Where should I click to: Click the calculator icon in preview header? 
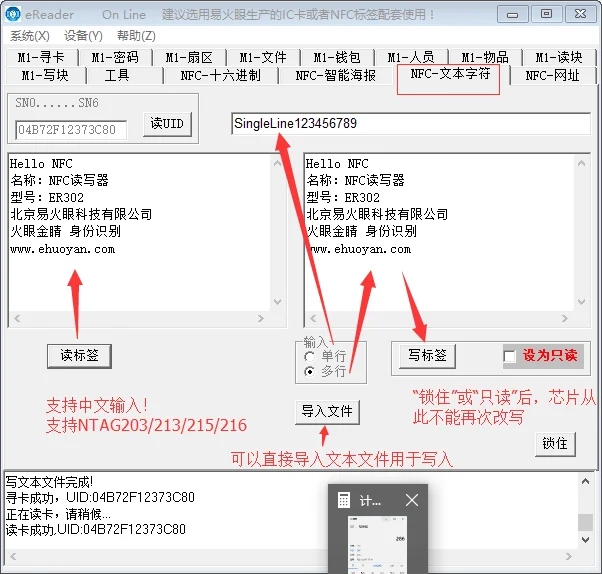click(x=344, y=501)
